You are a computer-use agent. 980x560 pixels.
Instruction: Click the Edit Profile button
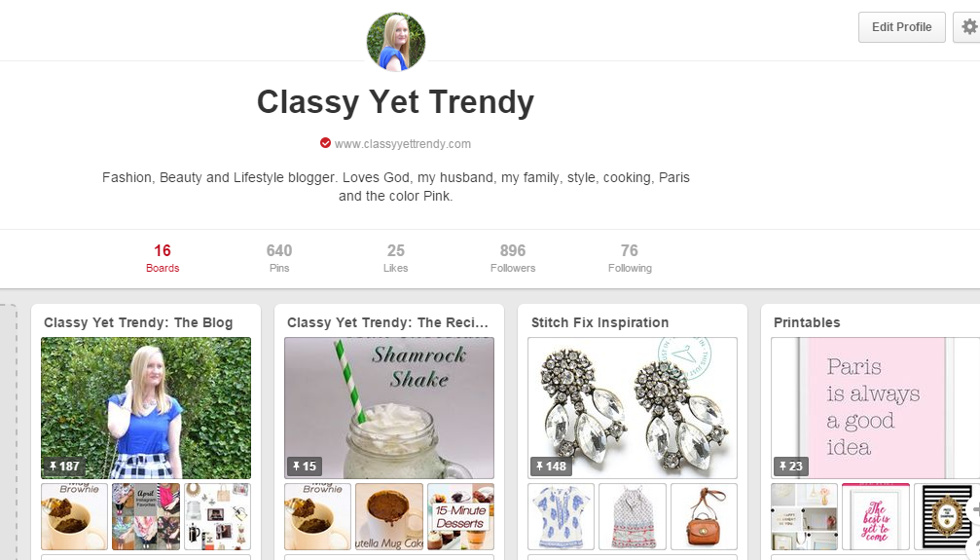click(x=901, y=27)
